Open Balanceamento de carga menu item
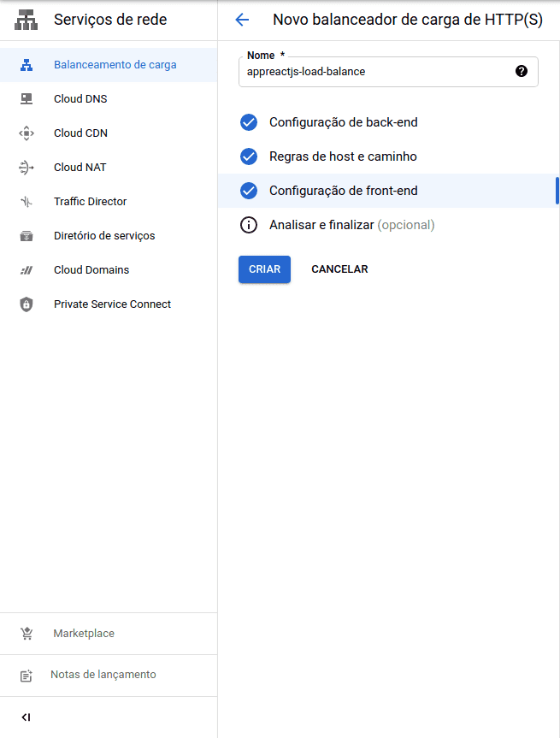560x738 pixels. pyautogui.click(x=115, y=65)
